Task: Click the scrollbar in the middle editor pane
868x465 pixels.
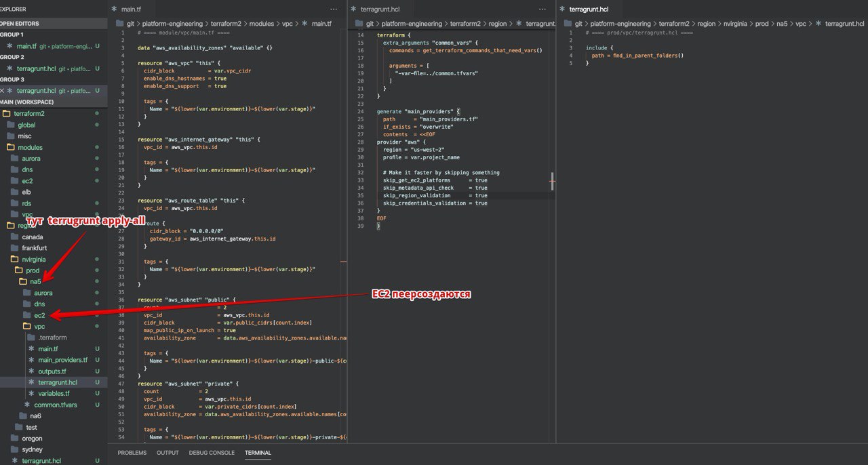Action: point(552,182)
